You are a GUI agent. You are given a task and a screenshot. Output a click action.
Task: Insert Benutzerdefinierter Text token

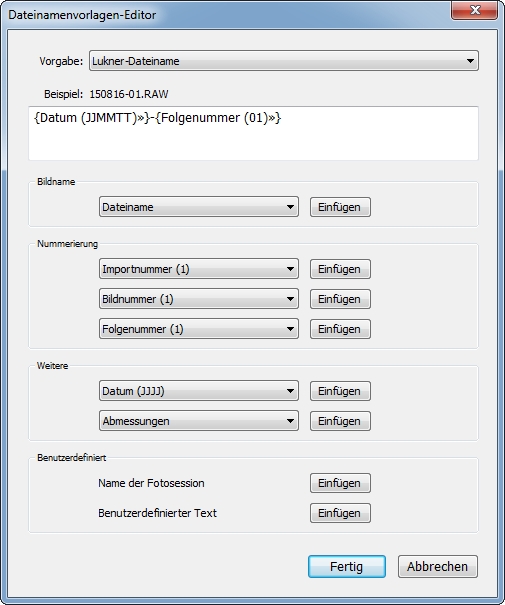click(340, 513)
